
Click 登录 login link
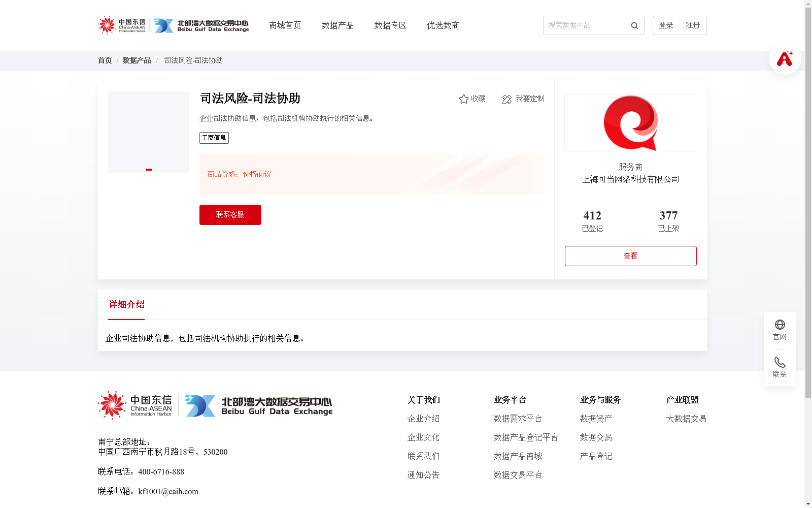coord(666,25)
